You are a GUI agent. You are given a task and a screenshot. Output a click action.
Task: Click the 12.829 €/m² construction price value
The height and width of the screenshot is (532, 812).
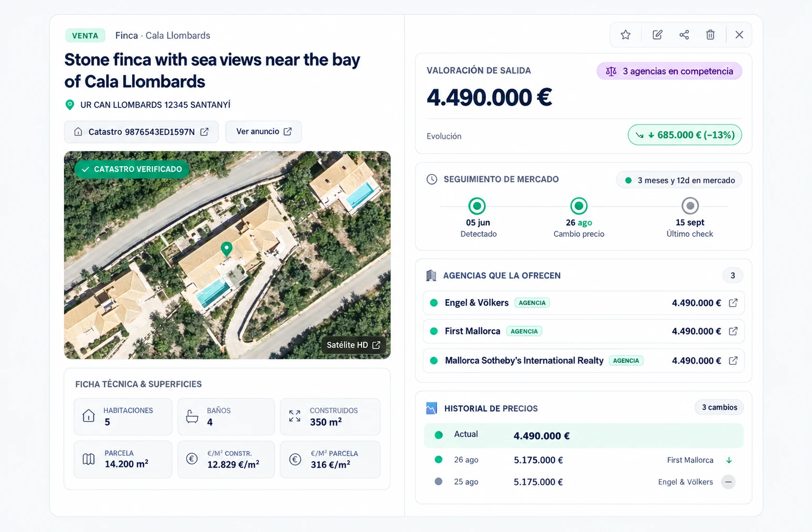pos(233,465)
